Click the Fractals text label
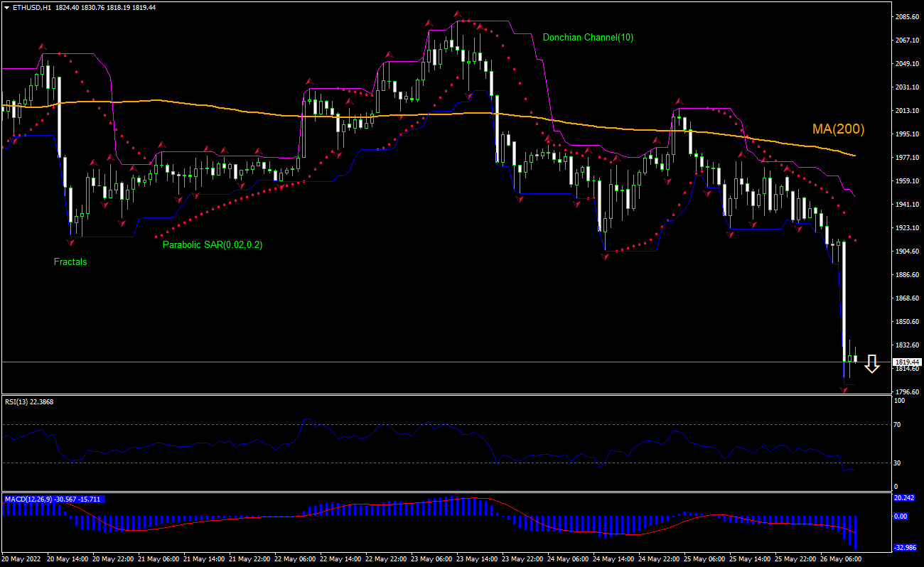Screen dimensions: 924x567 (x=70, y=261)
